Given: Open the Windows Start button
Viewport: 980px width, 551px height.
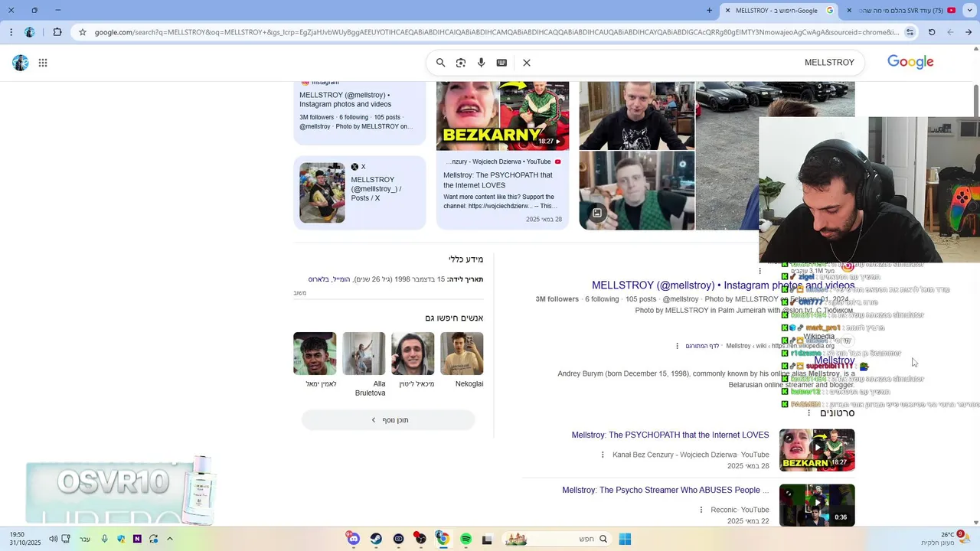Looking at the screenshot, I should (x=625, y=539).
